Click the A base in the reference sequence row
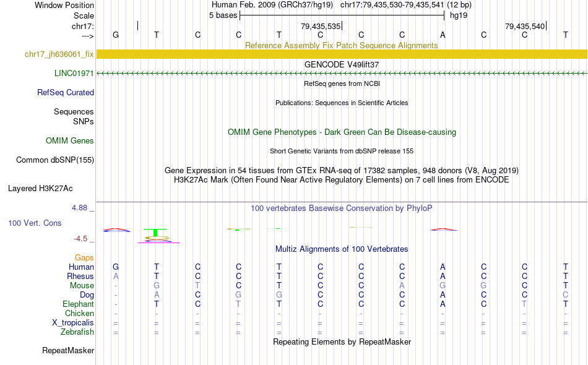Image resolution: width=588 pixels, height=365 pixels. (443, 35)
